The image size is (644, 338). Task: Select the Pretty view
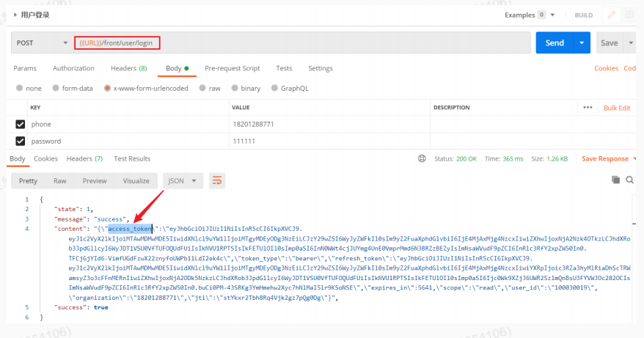tap(28, 180)
